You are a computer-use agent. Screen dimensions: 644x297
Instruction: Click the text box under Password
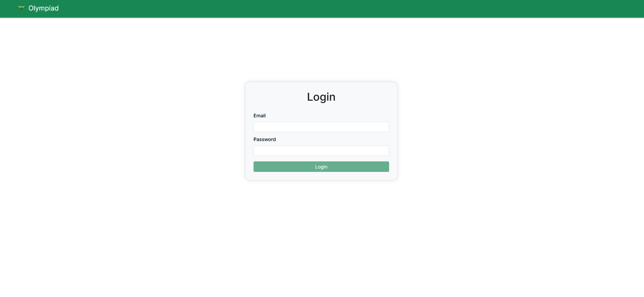point(321,151)
